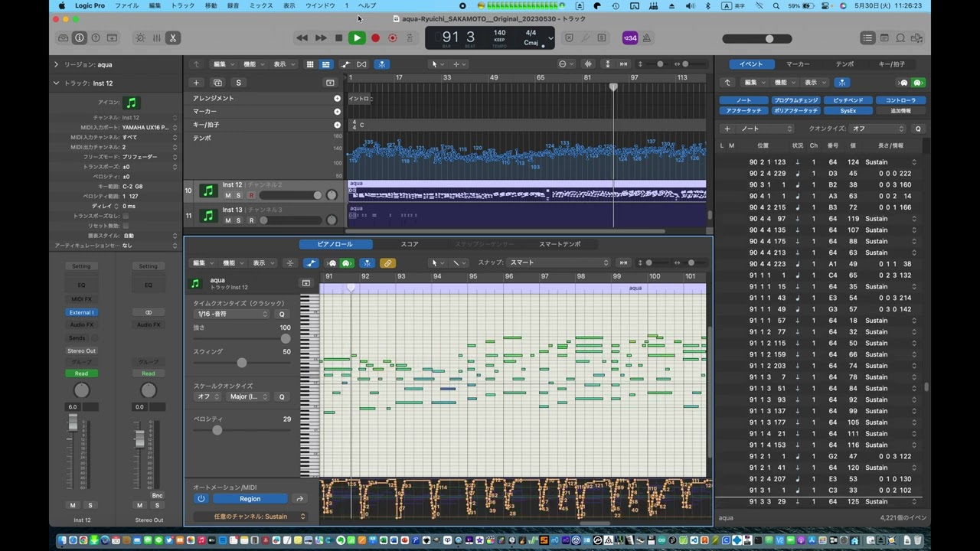Select the テンポ tab in list editor
980x551 pixels.
pyautogui.click(x=844, y=64)
